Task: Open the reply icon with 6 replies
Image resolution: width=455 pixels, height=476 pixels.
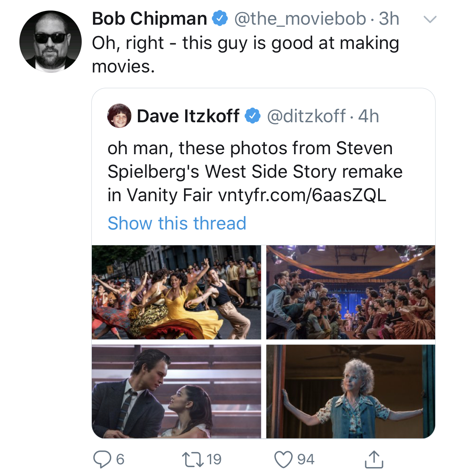Action: [x=102, y=459]
